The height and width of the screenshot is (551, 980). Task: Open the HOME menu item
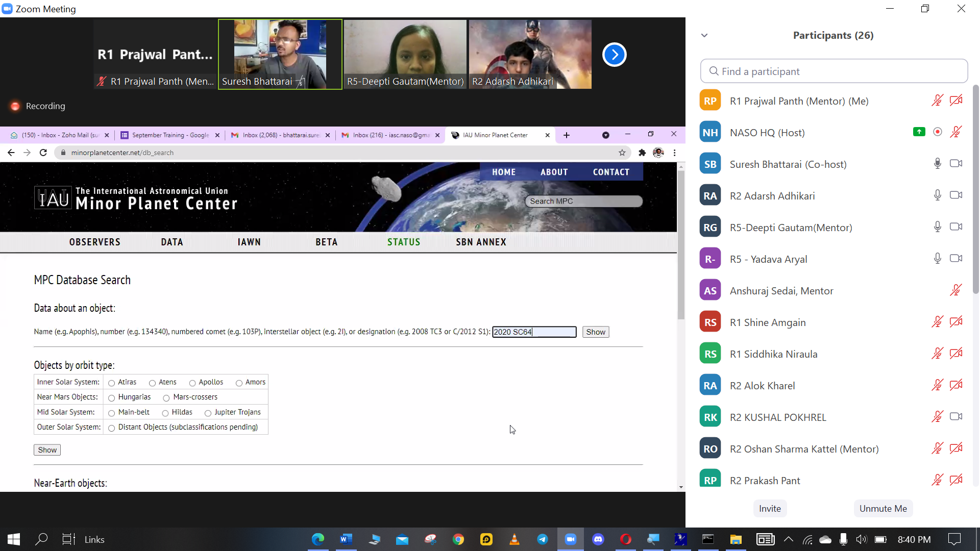tap(504, 172)
